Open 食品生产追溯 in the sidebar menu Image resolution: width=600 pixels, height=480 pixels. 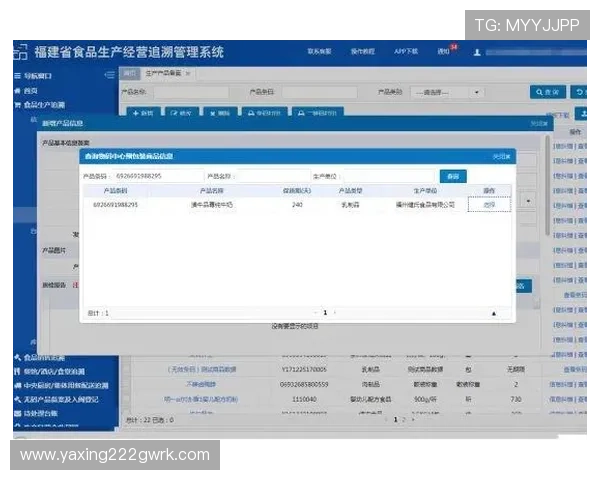click(x=44, y=104)
